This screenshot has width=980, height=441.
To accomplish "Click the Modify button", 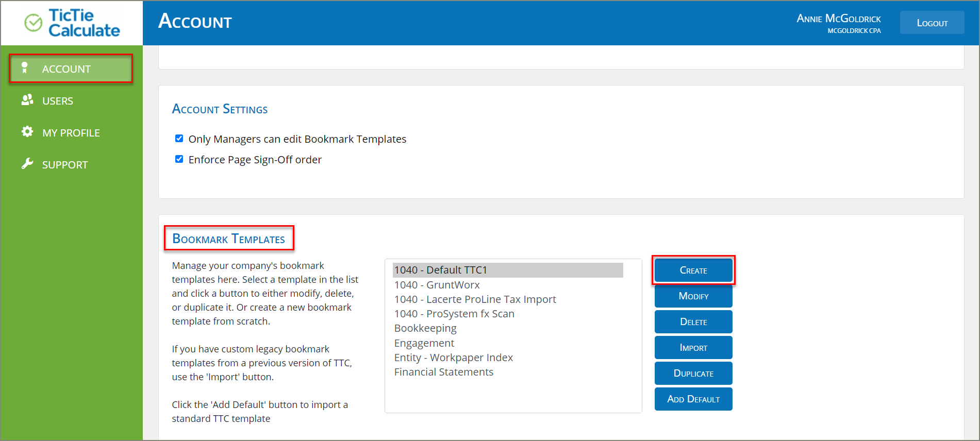I will point(693,296).
